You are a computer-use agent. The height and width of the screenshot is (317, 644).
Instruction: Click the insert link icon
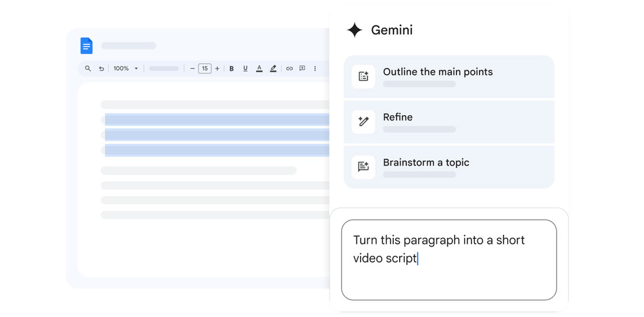(290, 68)
